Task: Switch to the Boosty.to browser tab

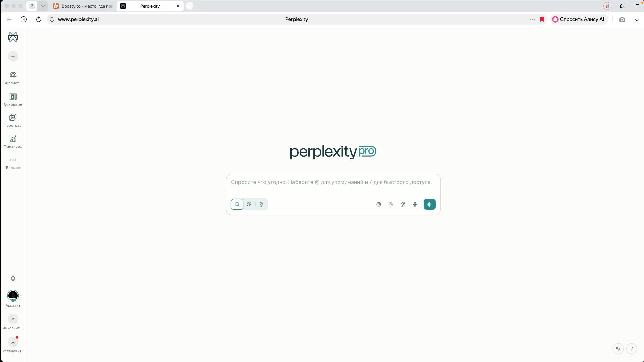Action: coord(83,6)
